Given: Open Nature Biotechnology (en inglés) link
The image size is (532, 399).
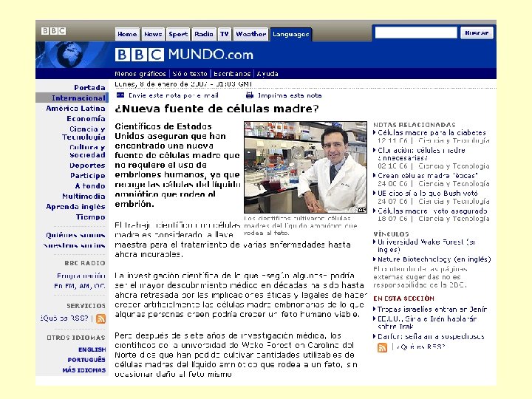Looking at the screenshot, I should [434, 259].
